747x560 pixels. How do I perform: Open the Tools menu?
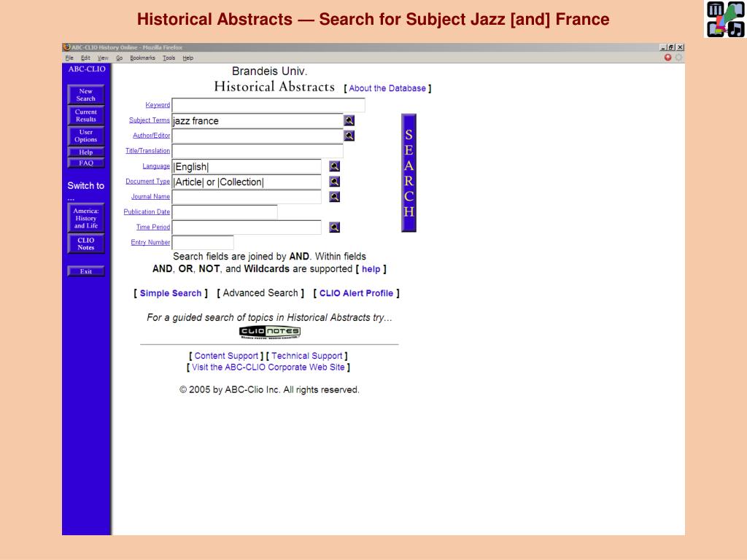(169, 58)
